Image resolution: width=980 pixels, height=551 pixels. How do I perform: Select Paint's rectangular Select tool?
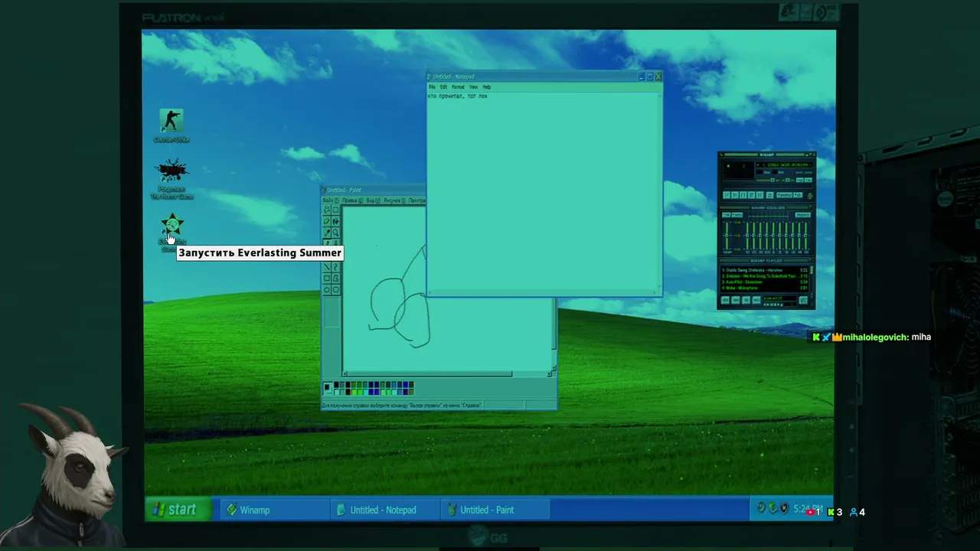point(335,210)
